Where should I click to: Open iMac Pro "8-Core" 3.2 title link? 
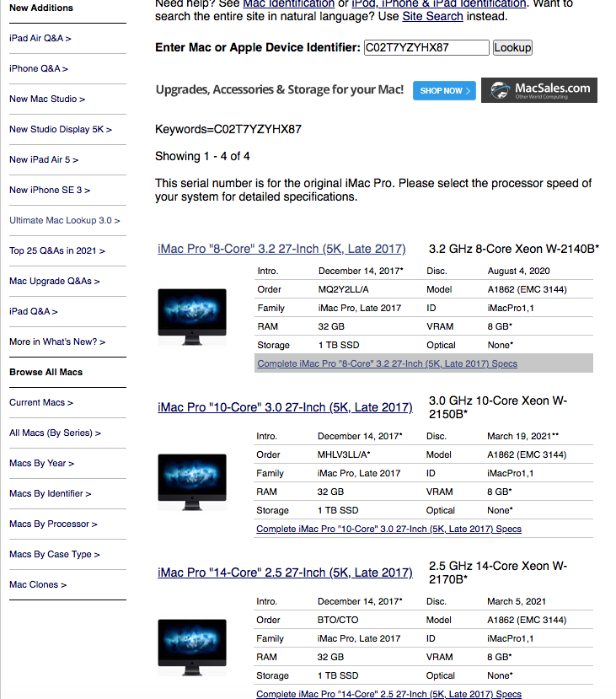(x=281, y=249)
